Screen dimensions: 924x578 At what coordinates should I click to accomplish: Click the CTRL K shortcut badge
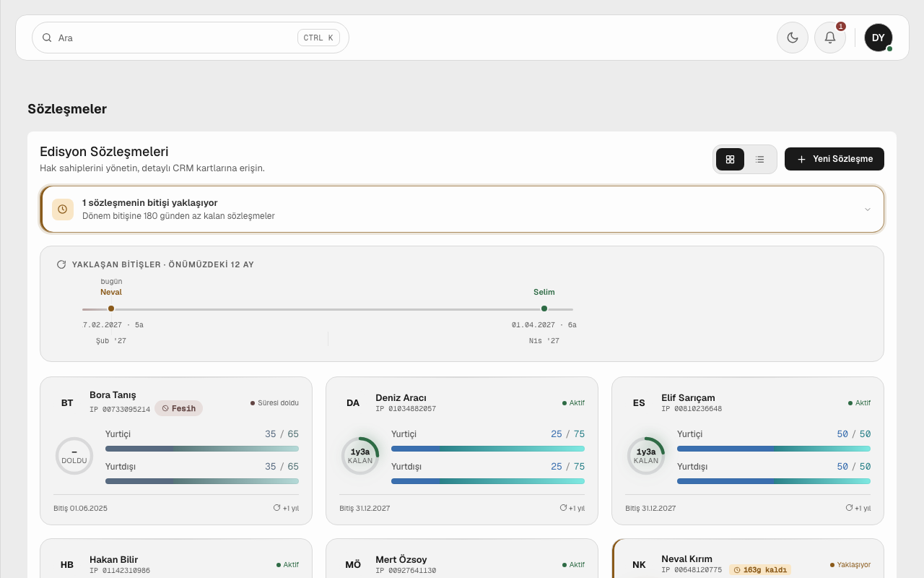(x=318, y=38)
